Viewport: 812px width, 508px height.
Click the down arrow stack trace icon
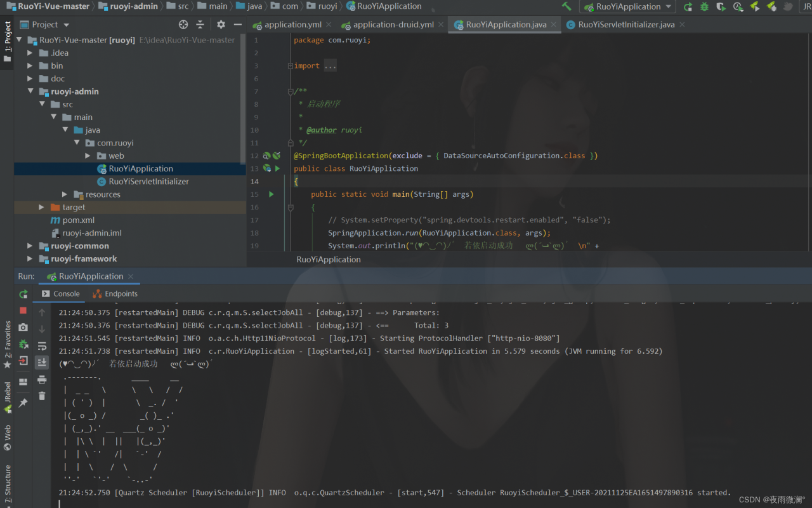point(42,329)
